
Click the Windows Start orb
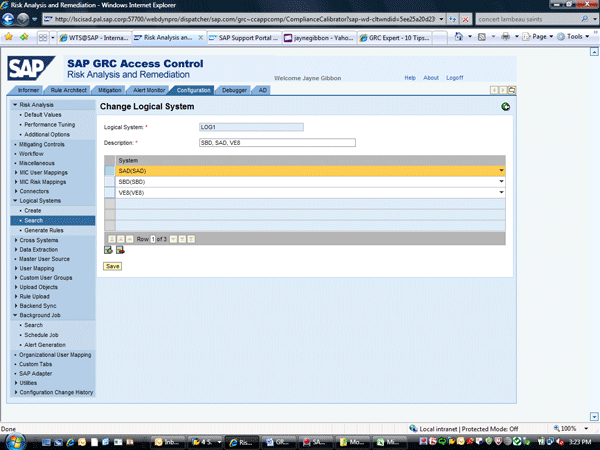[x=14, y=440]
